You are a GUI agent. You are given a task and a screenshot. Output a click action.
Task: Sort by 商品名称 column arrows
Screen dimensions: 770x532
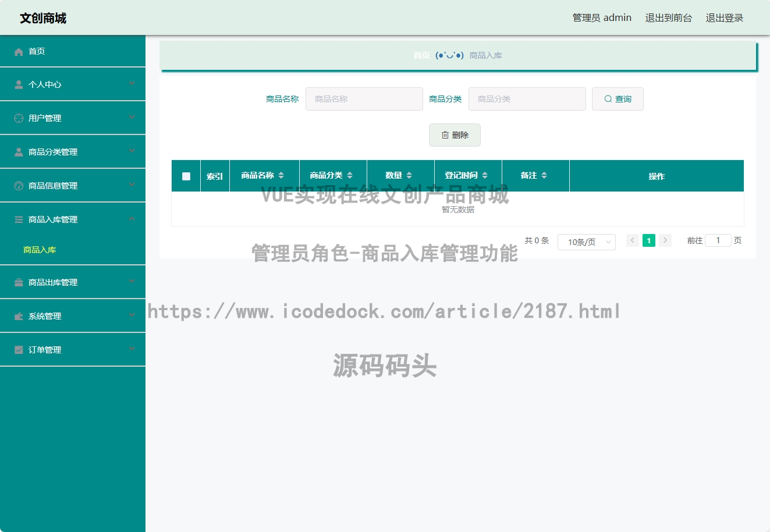[281, 175]
